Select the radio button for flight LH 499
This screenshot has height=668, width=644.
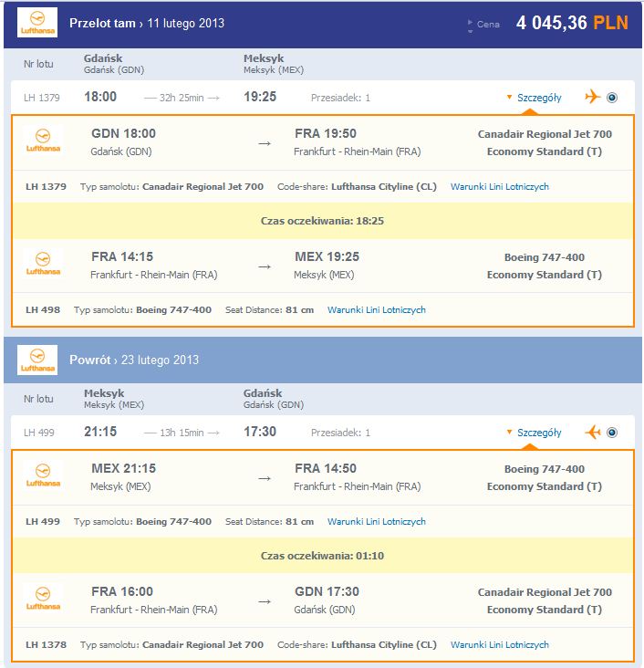pos(612,433)
